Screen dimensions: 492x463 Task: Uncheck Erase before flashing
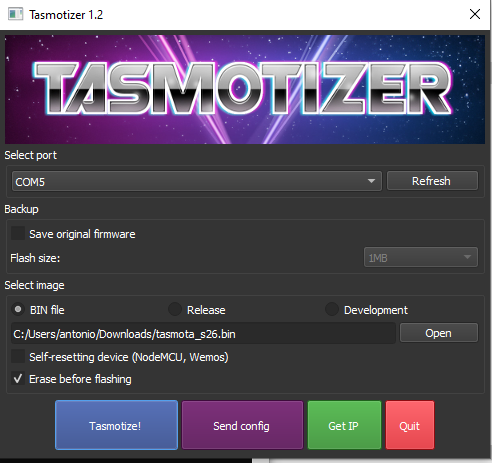(x=18, y=378)
